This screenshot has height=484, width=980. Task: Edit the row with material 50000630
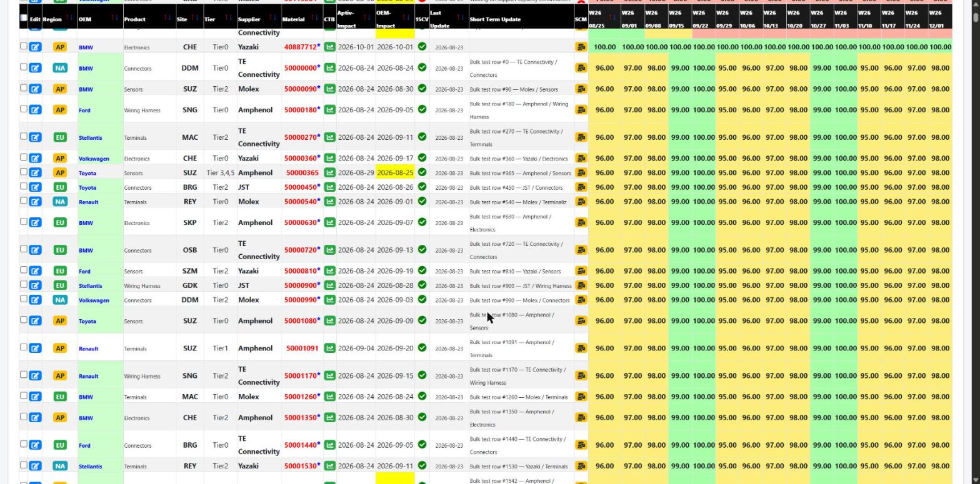pyautogui.click(x=35, y=223)
